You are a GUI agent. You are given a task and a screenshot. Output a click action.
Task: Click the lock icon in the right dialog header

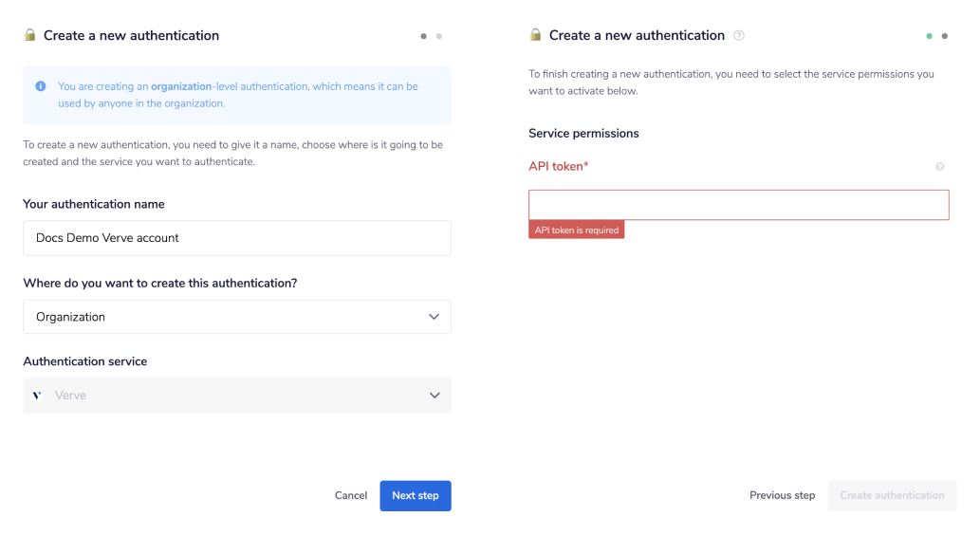pyautogui.click(x=535, y=35)
